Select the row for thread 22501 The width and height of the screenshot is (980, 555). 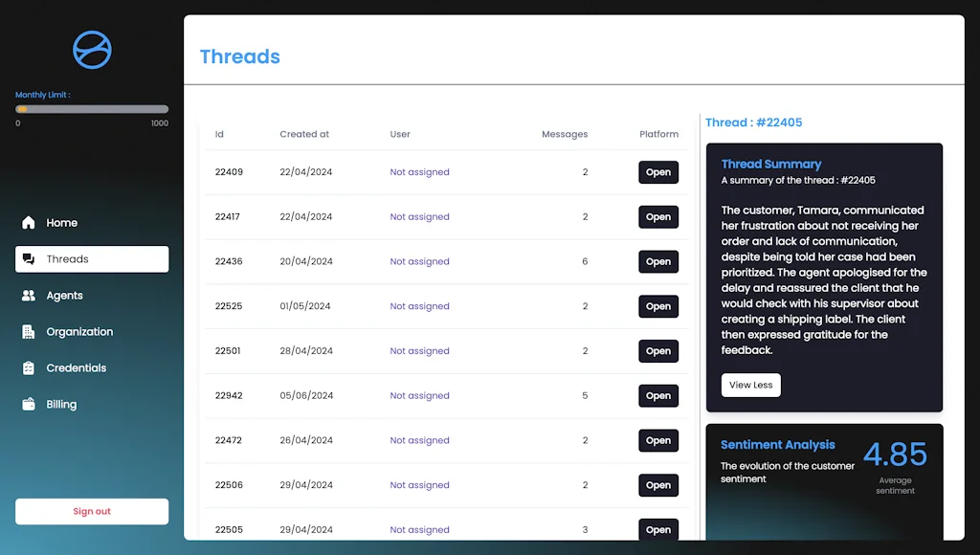tap(431, 351)
